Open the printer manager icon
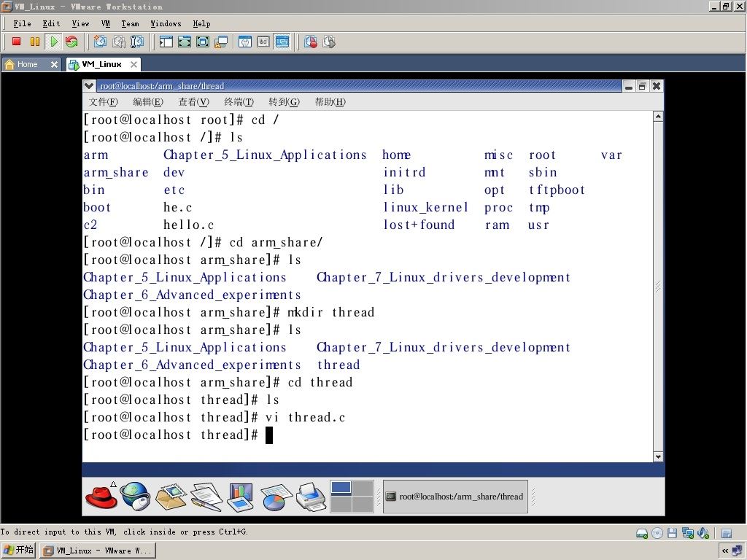 point(311,497)
